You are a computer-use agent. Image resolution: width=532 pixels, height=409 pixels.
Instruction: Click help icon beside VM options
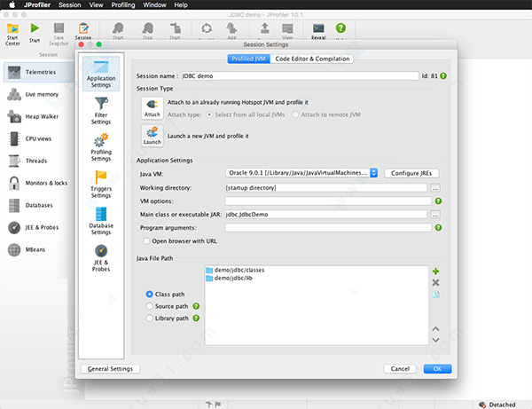(438, 201)
